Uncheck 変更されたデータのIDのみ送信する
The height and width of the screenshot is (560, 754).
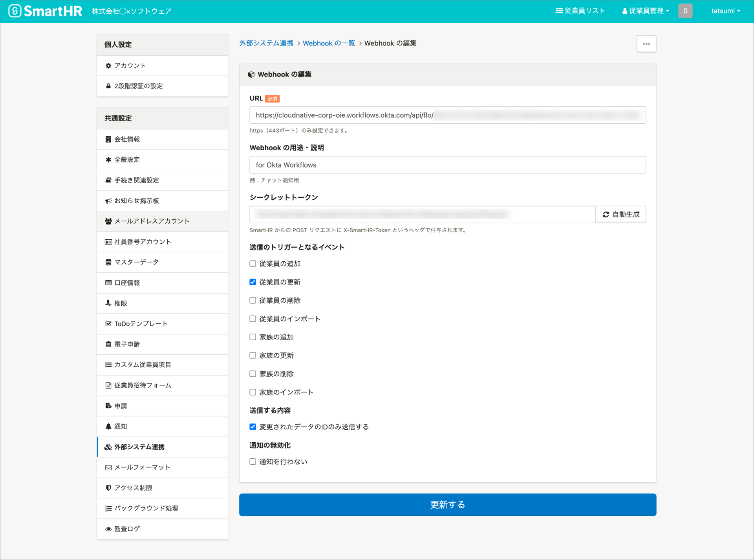253,427
